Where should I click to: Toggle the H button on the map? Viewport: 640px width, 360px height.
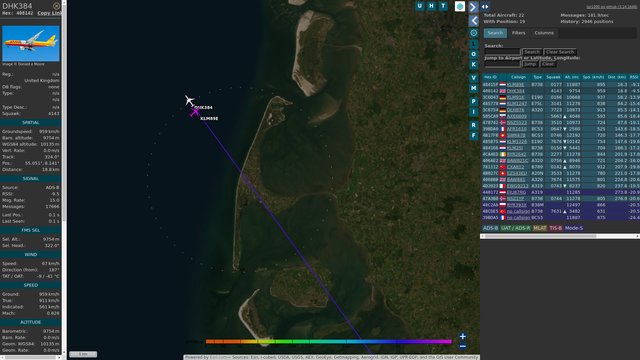pos(431,6)
